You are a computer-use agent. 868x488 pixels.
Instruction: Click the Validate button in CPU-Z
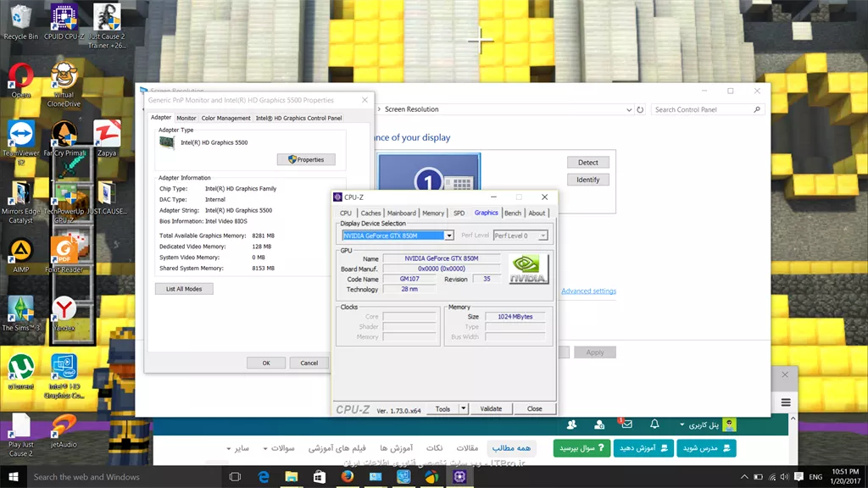(x=491, y=409)
